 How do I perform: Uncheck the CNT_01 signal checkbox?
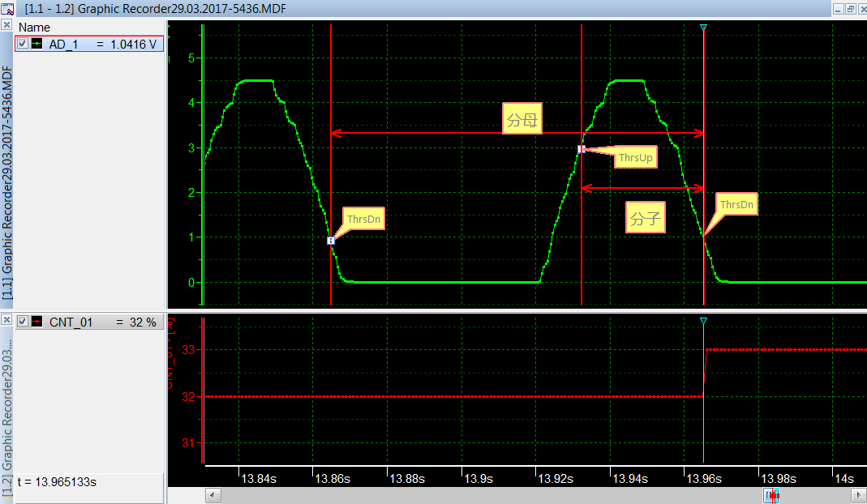coord(23,322)
